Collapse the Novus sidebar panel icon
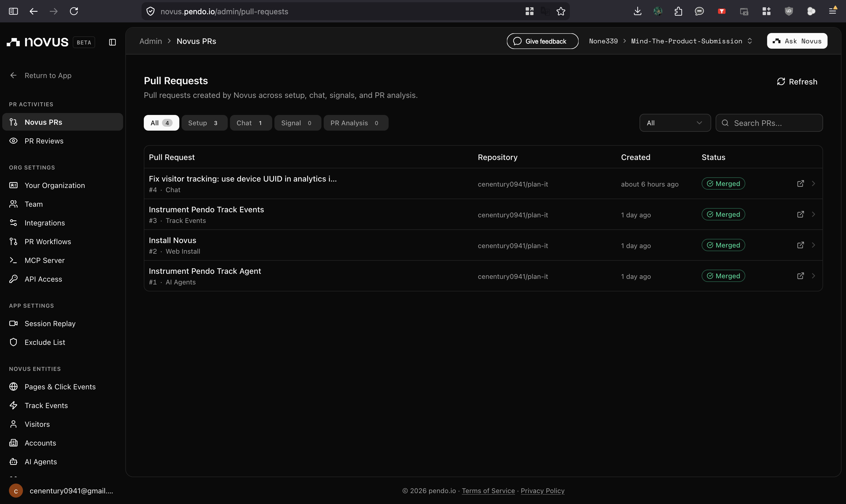Screen dimensions: 846x504 click(112, 42)
